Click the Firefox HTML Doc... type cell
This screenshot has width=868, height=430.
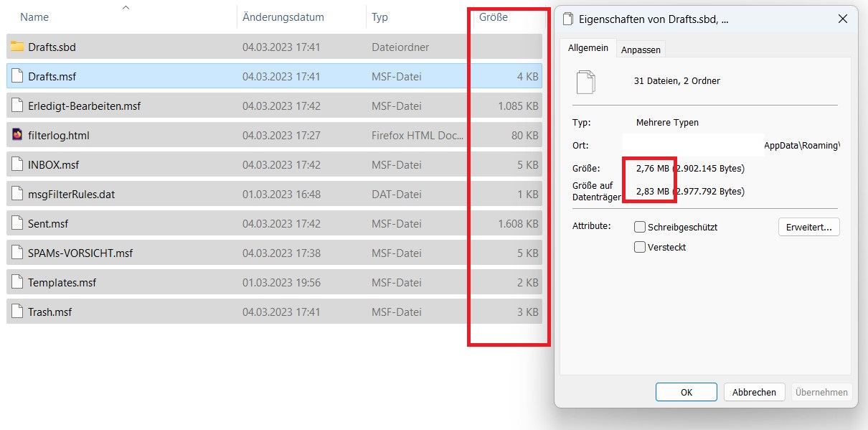[x=418, y=135]
